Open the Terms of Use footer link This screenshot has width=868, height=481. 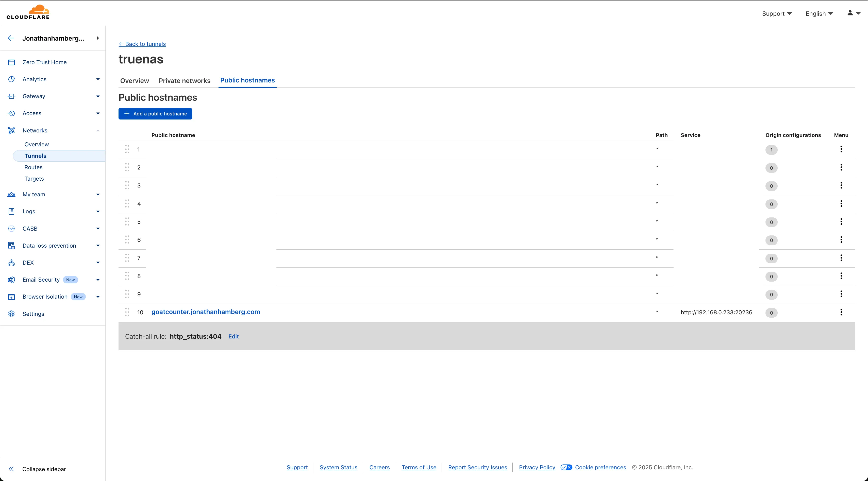[419, 468]
